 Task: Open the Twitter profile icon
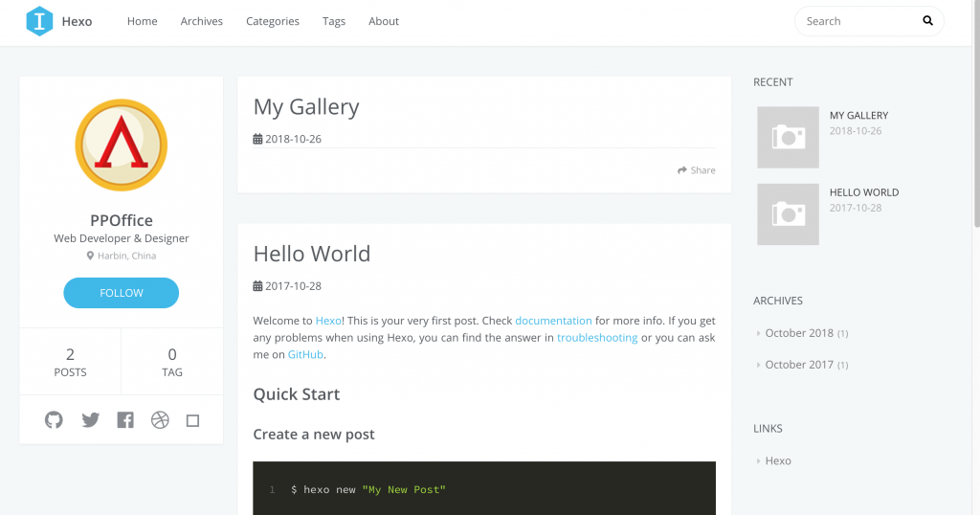(x=91, y=420)
